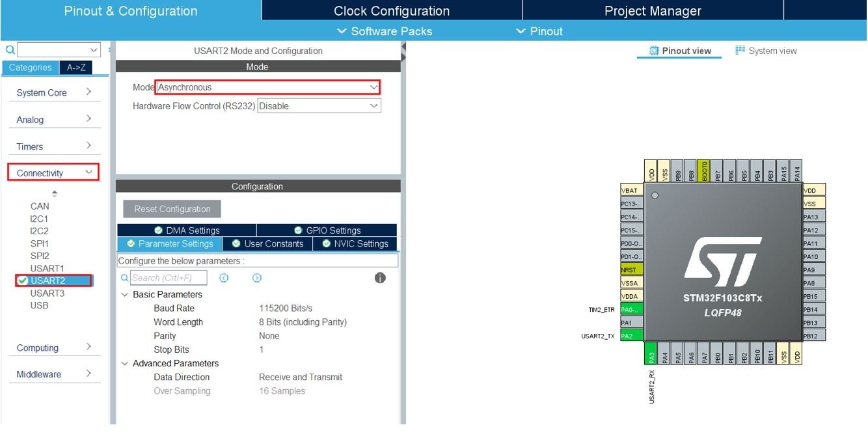Switch to Clock Configuration tab
868x438 pixels.
392,11
